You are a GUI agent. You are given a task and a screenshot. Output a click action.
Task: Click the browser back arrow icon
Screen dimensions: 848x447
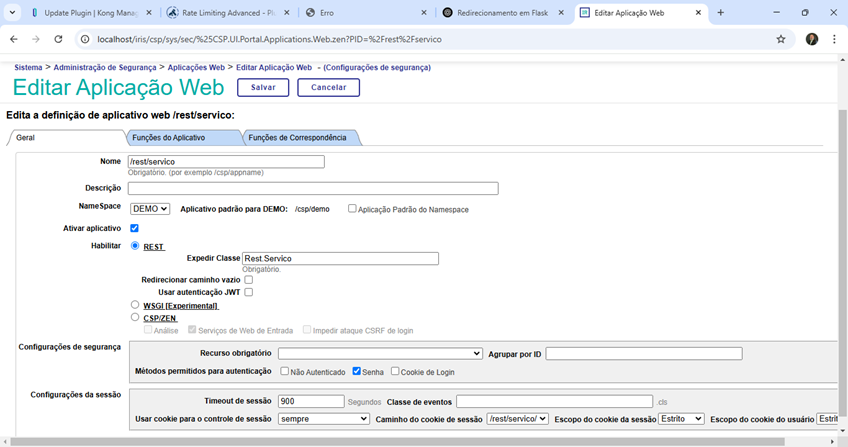13,39
